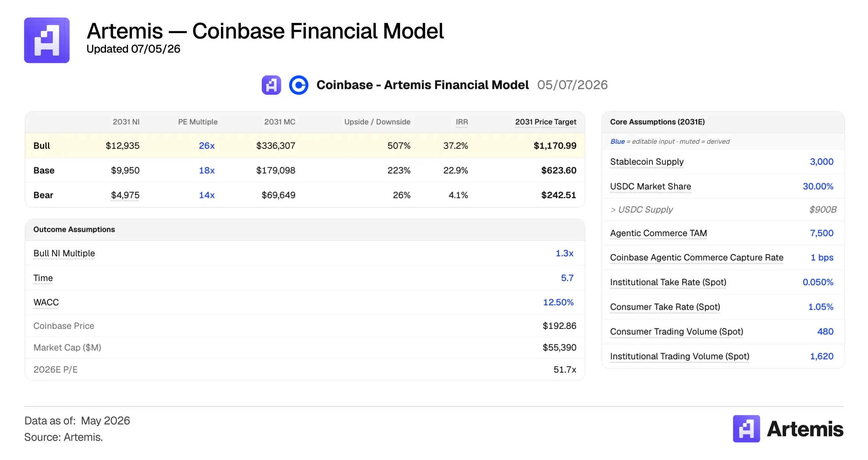Edit Consumer Take Rate value 1.05%
The width and height of the screenshot is (868, 460).
tap(821, 307)
